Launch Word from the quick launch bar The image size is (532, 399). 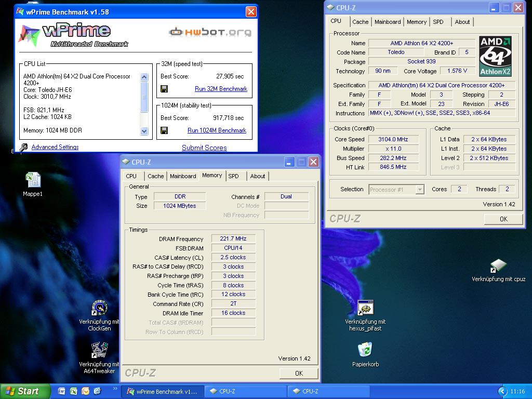click(x=62, y=391)
